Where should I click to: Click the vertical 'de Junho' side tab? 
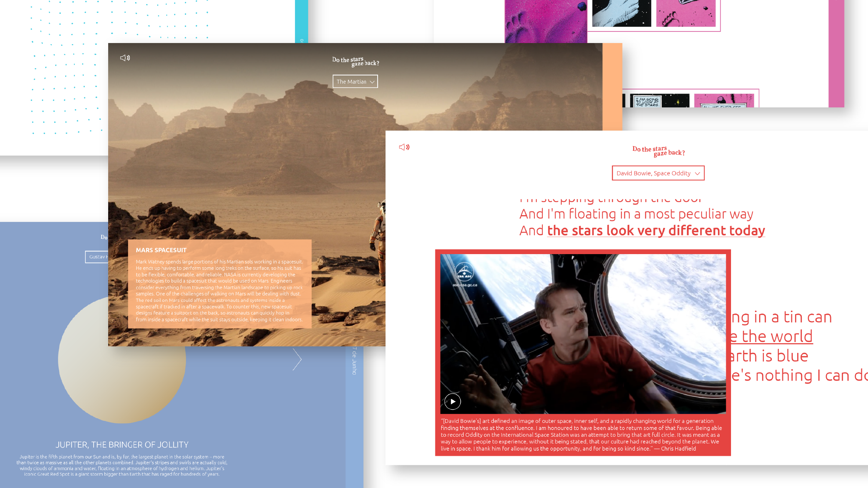[354, 361]
